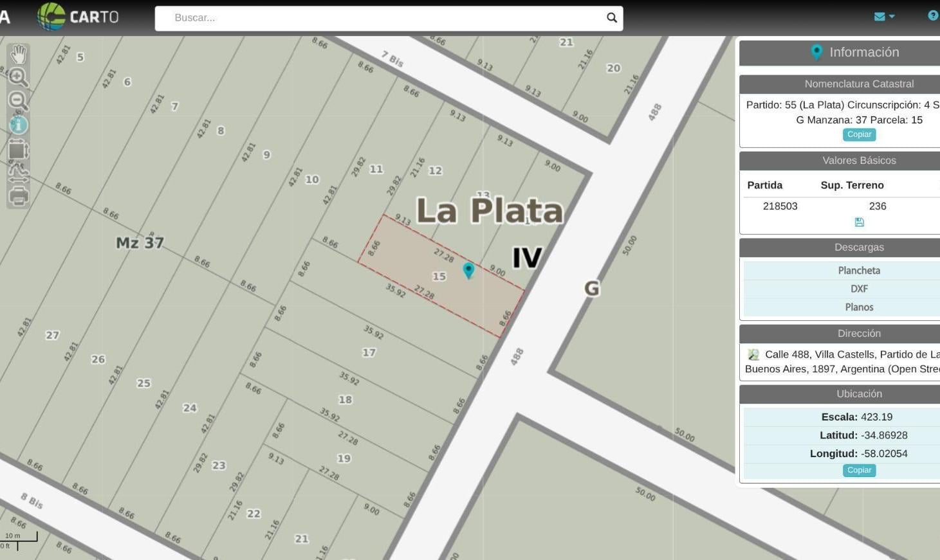The image size is (940, 560).
Task: Select the parcel information tool
Action: [x=18, y=124]
